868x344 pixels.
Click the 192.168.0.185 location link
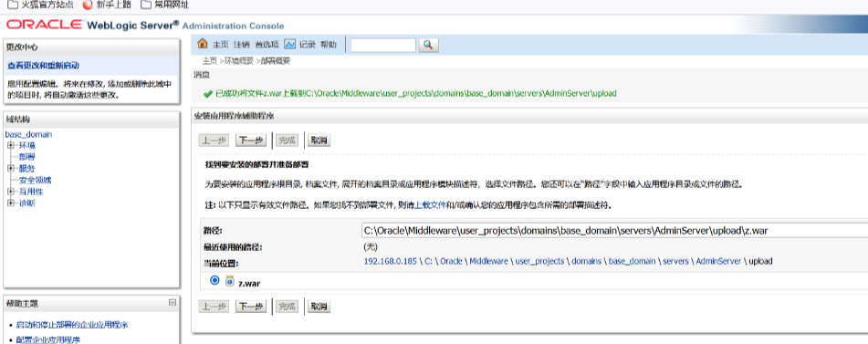391,261
